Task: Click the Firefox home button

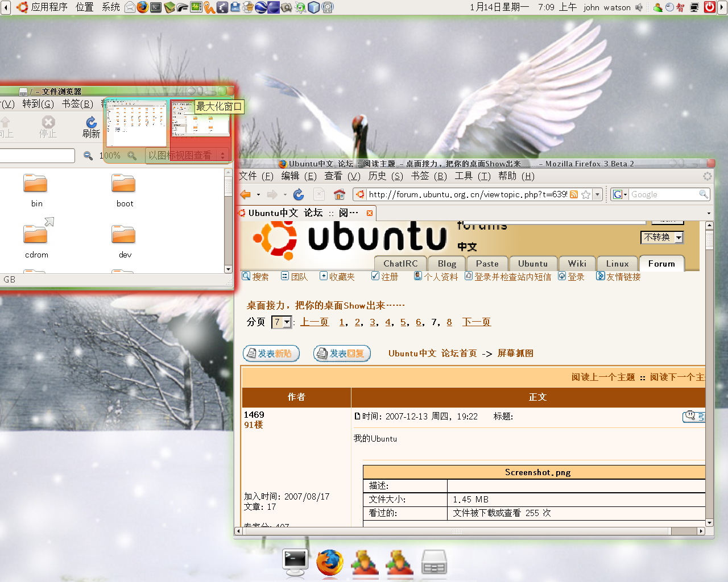Action: (339, 194)
